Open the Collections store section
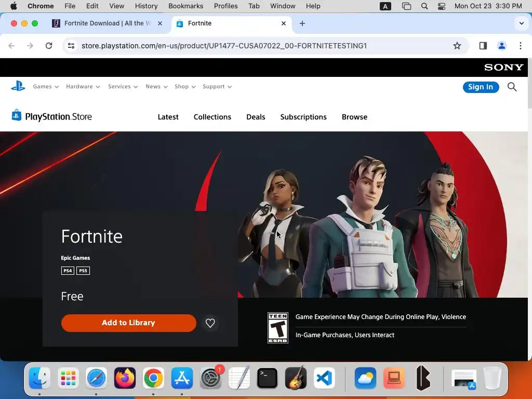The height and width of the screenshot is (399, 532). coord(212,117)
